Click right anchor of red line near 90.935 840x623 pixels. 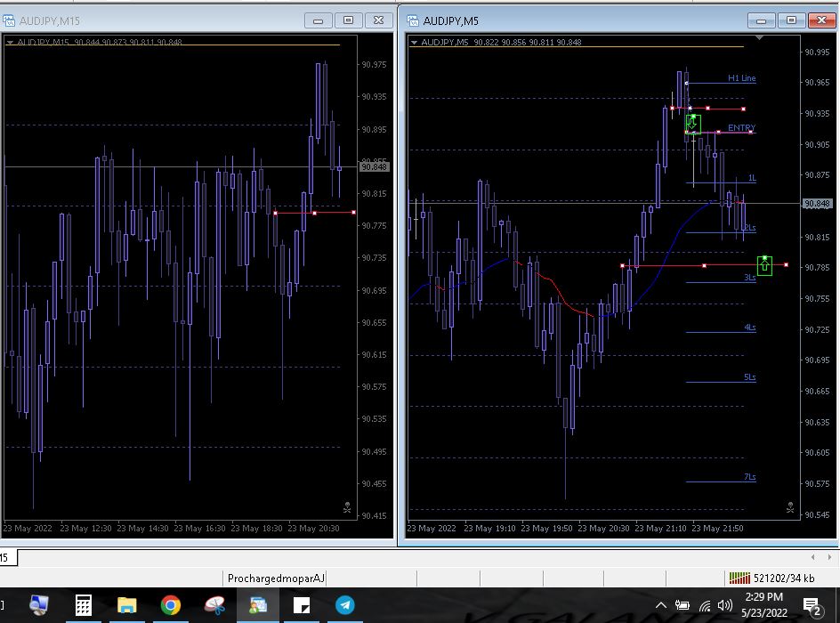click(744, 109)
